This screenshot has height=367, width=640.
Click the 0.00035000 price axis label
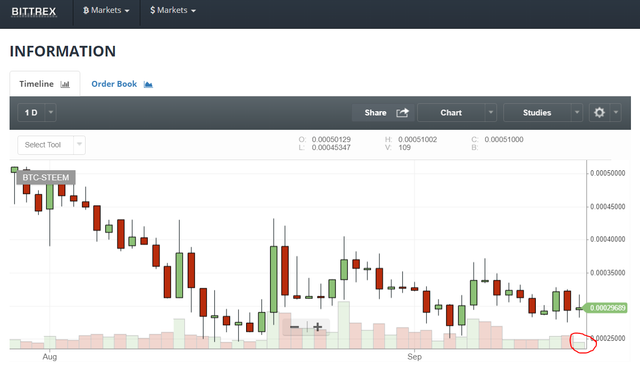(607, 273)
